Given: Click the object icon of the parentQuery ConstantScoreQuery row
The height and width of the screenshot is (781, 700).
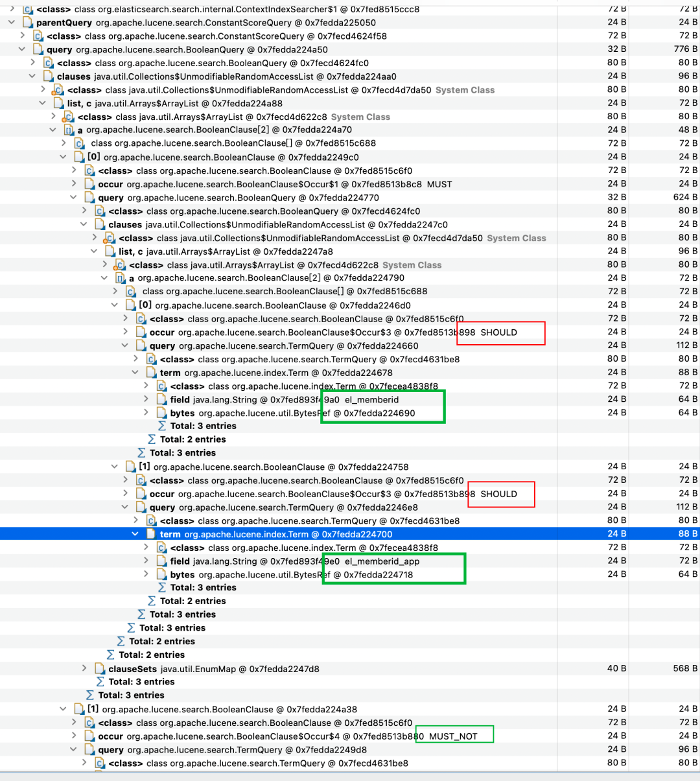Looking at the screenshot, I should pos(28,23).
